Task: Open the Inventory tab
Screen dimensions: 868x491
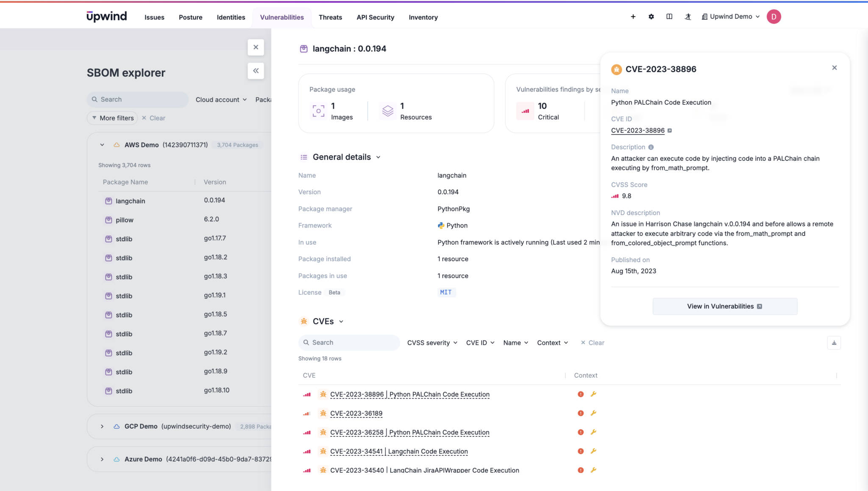Action: (423, 17)
